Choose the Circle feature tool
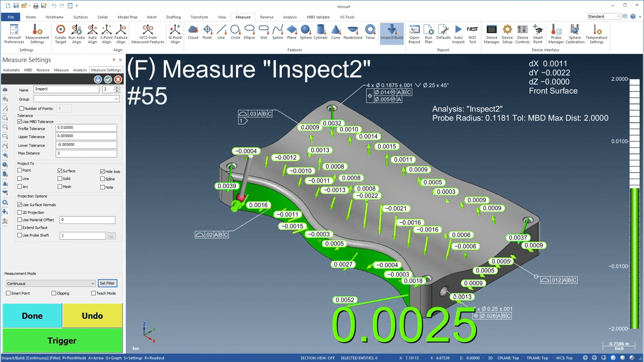644x362 pixels. pos(235,32)
